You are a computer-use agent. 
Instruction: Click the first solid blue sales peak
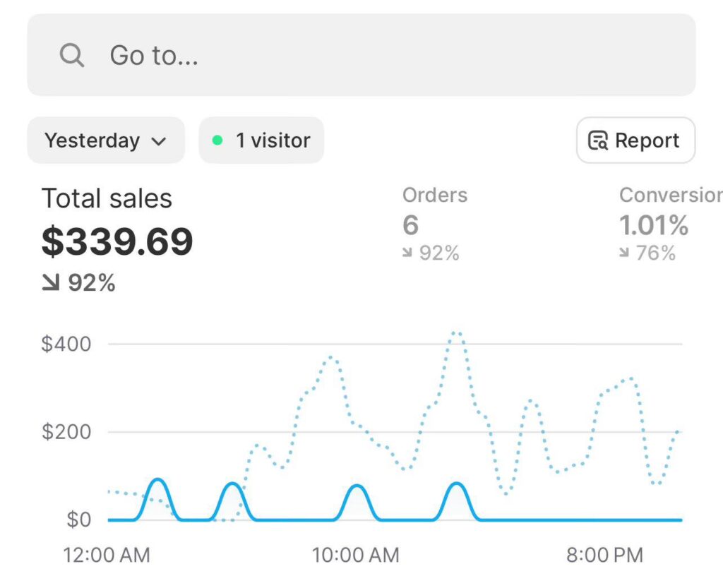pos(158,481)
